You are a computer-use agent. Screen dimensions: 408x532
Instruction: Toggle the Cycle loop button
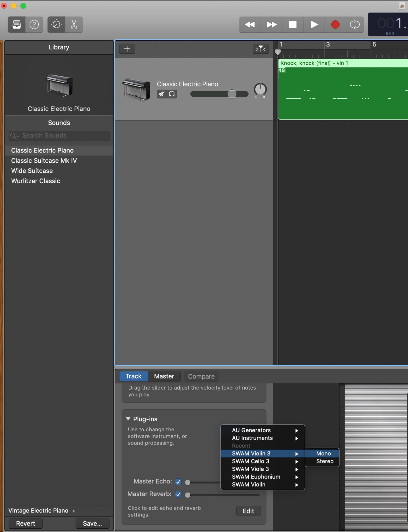pyautogui.click(x=355, y=25)
